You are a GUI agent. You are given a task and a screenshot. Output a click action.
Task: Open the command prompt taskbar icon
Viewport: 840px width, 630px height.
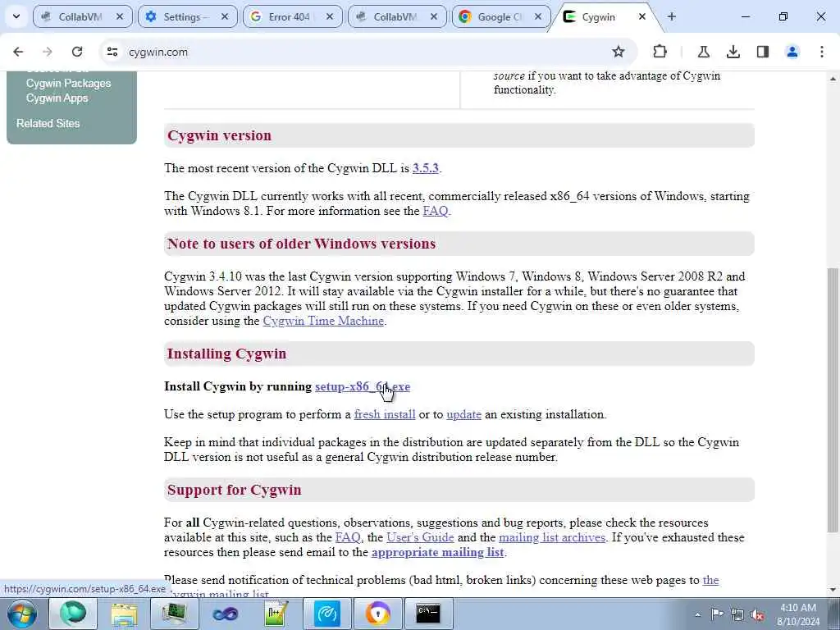pyautogui.click(x=428, y=614)
